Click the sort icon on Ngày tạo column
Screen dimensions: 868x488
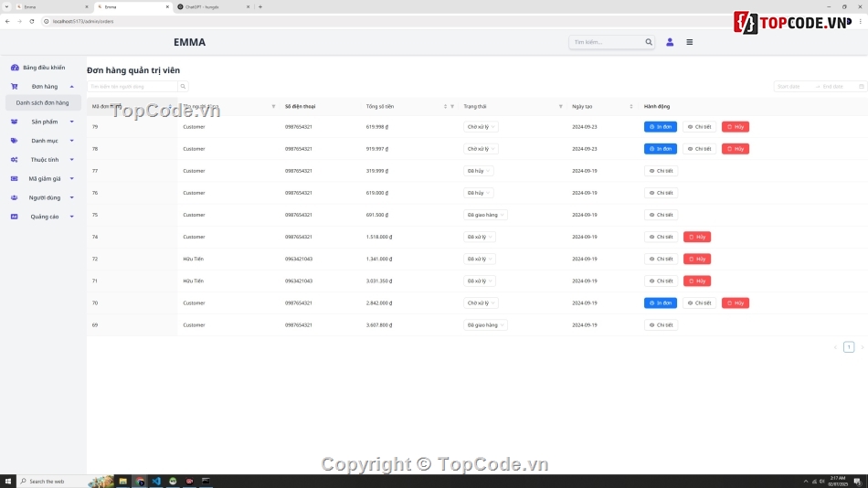click(631, 107)
